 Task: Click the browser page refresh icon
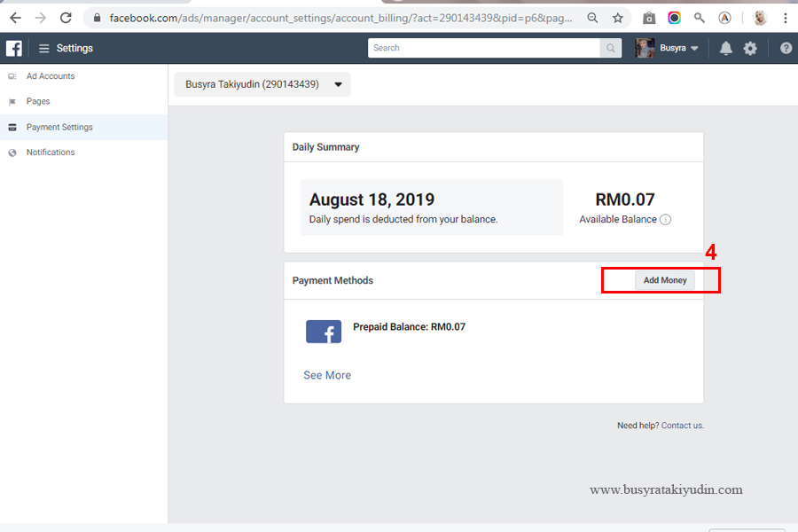click(x=66, y=17)
